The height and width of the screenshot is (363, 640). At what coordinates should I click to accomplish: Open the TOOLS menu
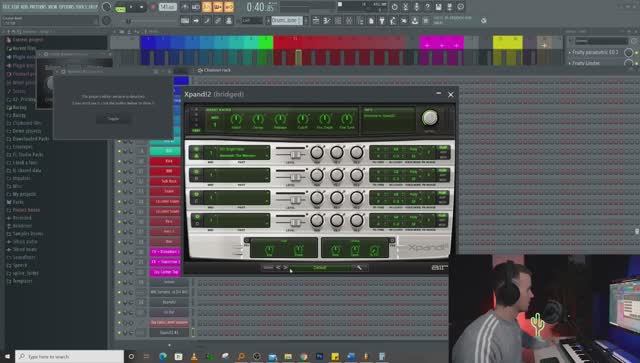coord(81,7)
